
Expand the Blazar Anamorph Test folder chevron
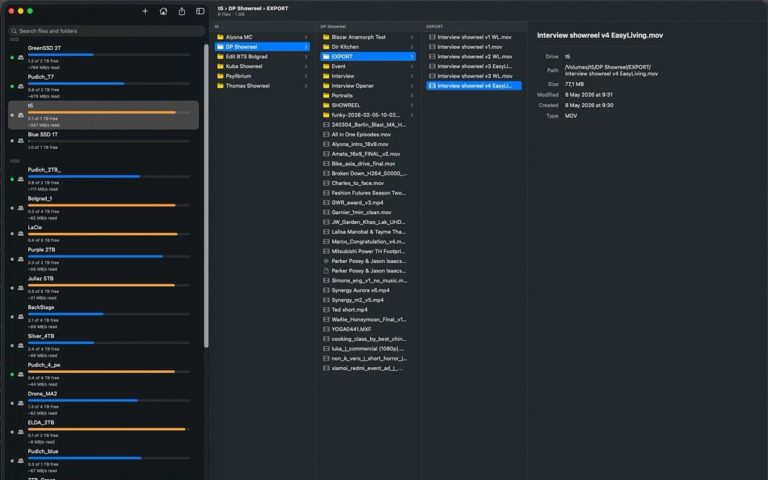412,37
